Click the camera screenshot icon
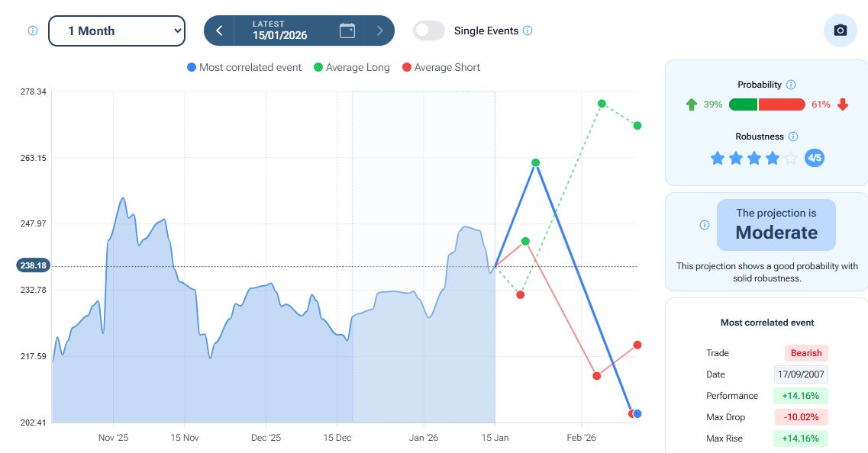Screen dimensions: 868x453 pyautogui.click(x=840, y=31)
